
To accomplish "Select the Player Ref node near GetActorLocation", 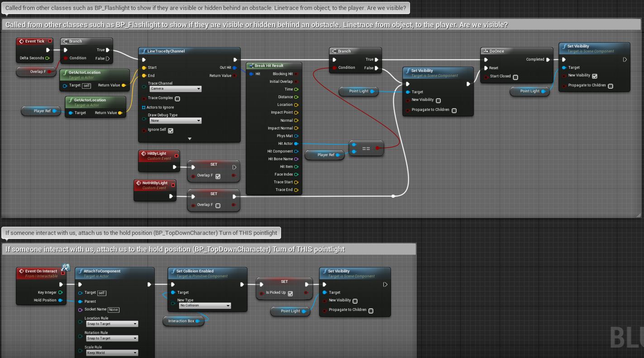I will tap(42, 111).
